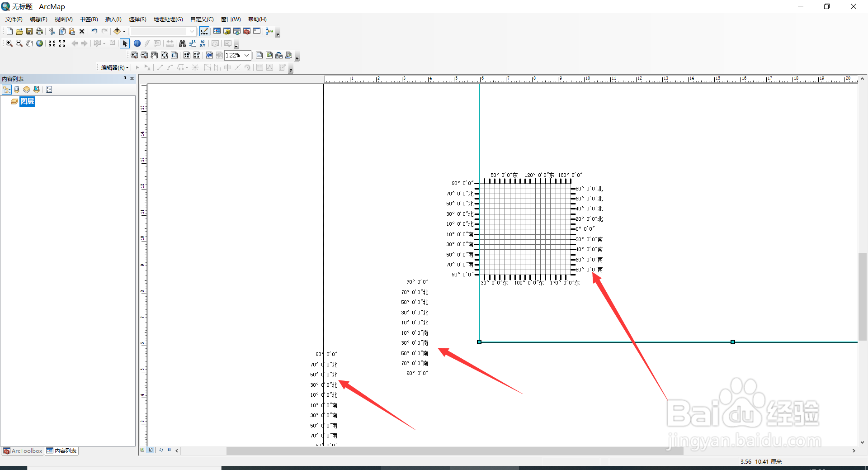Click the Add Data plus icon

point(117,31)
